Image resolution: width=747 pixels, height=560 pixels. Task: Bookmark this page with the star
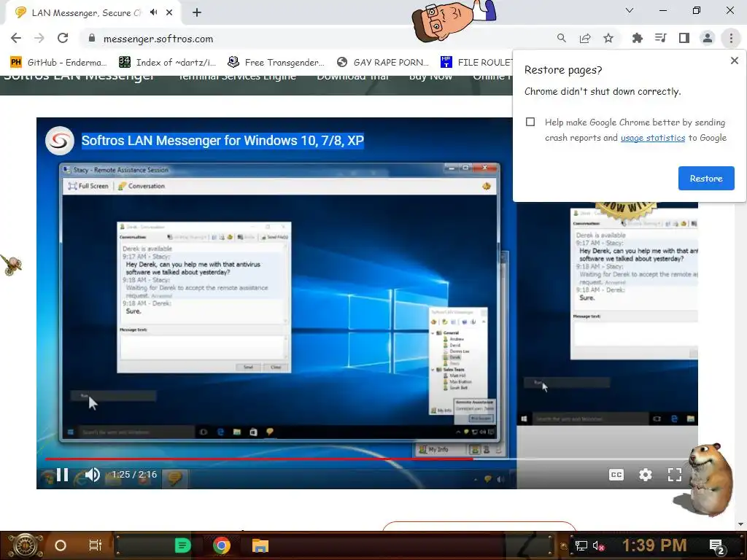pyautogui.click(x=608, y=38)
